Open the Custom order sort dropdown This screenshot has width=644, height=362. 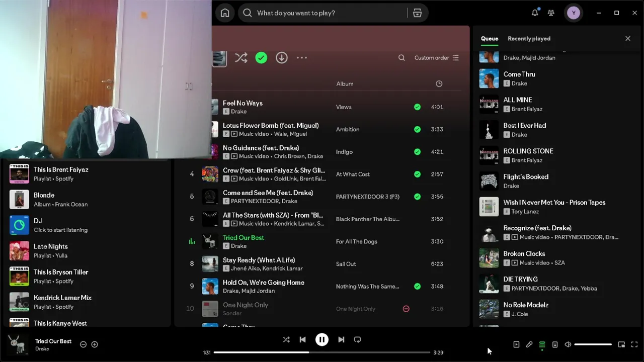coord(436,58)
